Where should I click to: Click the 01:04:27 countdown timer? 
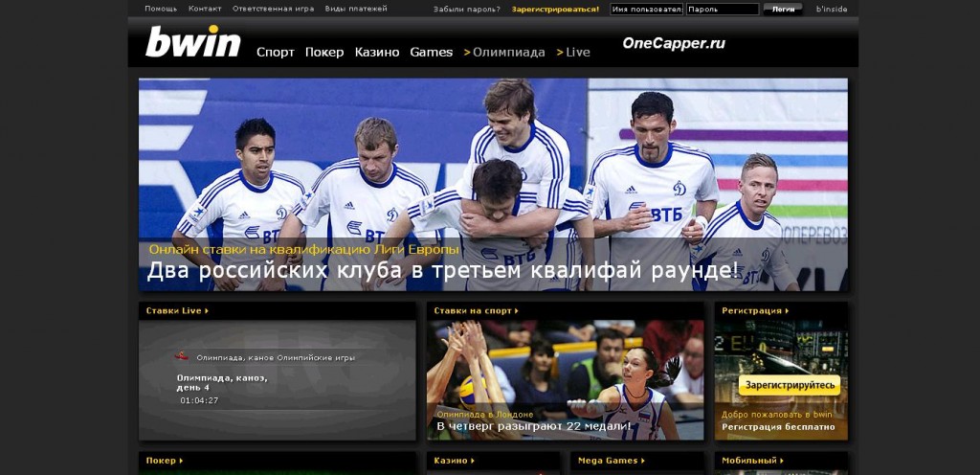[199, 400]
